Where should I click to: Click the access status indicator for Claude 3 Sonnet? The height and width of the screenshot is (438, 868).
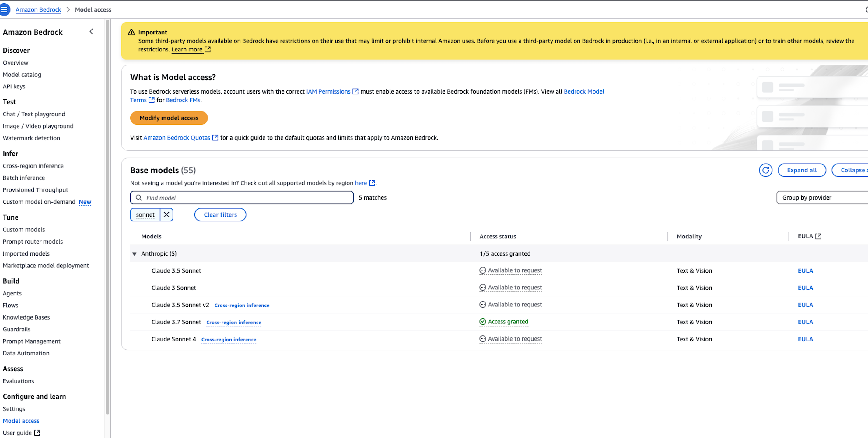[x=510, y=288]
